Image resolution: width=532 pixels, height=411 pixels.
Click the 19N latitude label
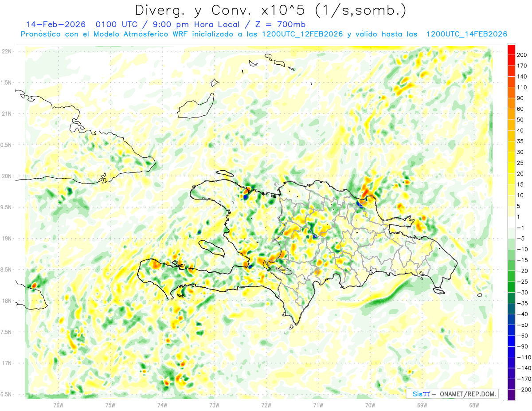[x=7, y=239]
